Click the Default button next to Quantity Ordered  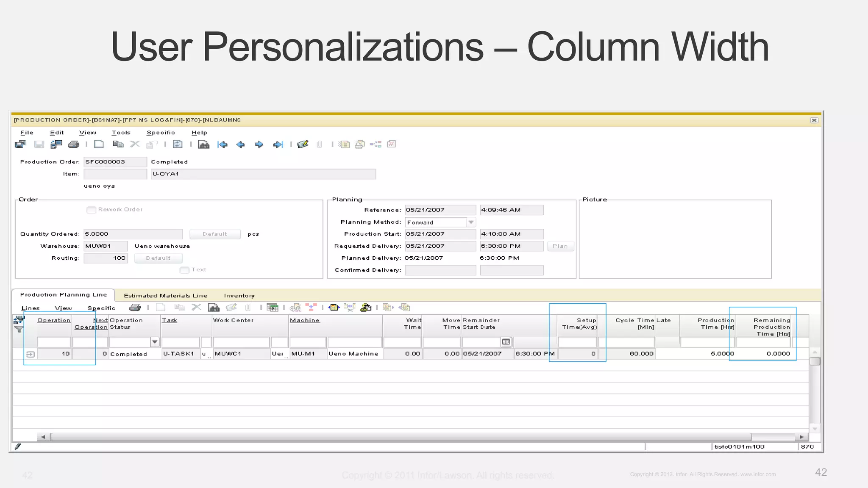pyautogui.click(x=214, y=234)
